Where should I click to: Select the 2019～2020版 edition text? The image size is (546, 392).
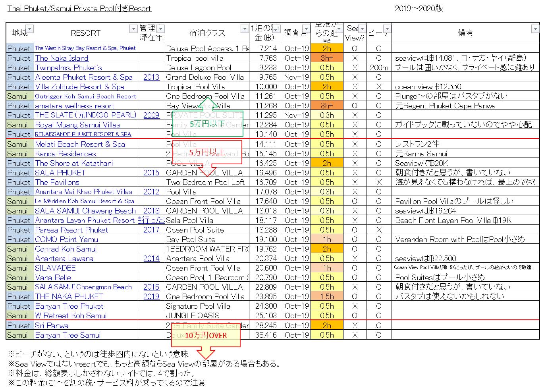pos(419,8)
